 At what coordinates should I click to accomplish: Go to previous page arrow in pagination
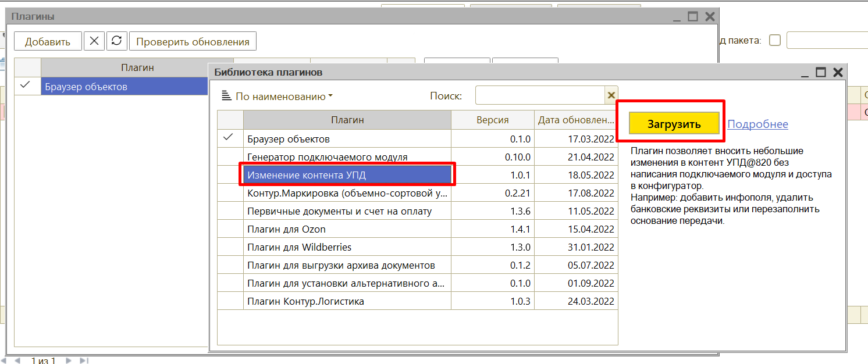(19, 361)
